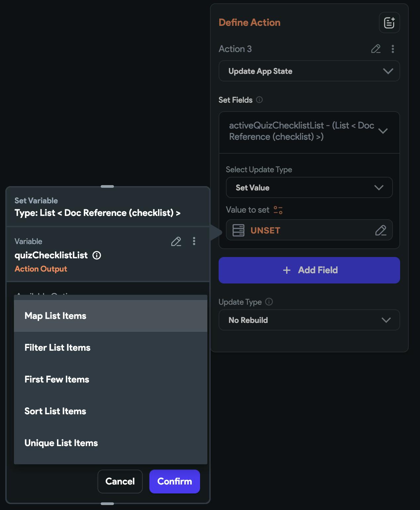Click the pencil icon next to Action 3
Screen dimensions: 420x510
376,49
